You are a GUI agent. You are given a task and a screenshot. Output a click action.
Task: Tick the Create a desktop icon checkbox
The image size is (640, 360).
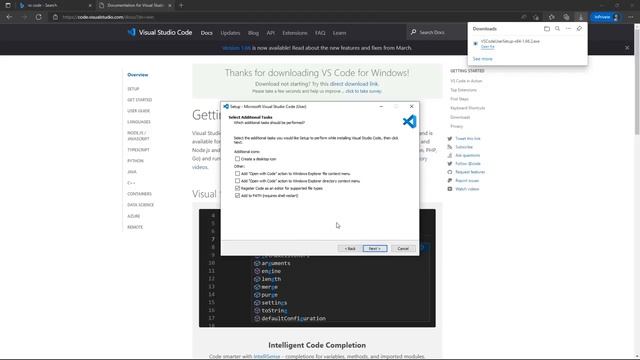pos(237,159)
